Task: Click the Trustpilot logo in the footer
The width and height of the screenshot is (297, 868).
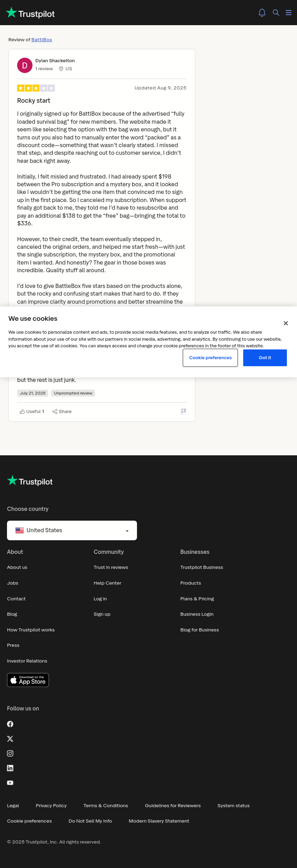Action: coord(30,481)
